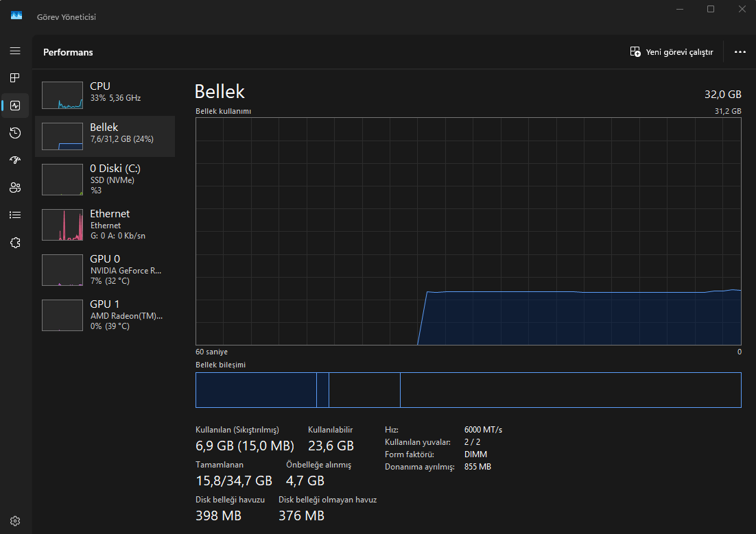The width and height of the screenshot is (756, 534).
Task: Click the 32,0 GB total memory text
Action: click(723, 95)
